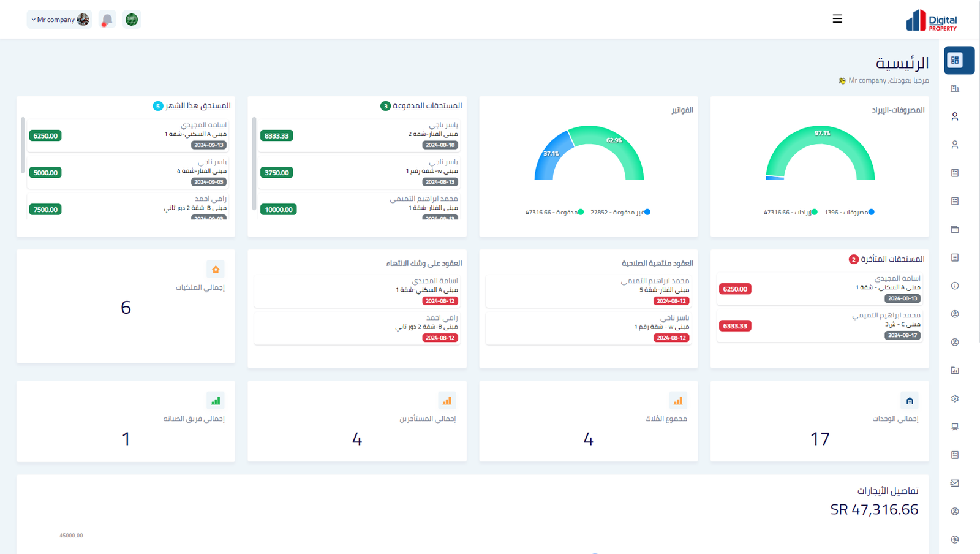Select the 10000.00 paid entry amount
The height and width of the screenshot is (554, 980).
(x=279, y=210)
